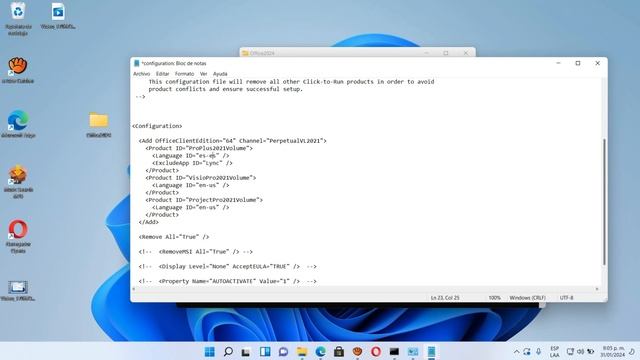
Task: Launch Microsoft Edge from the taskbar
Action: (x=320, y=351)
